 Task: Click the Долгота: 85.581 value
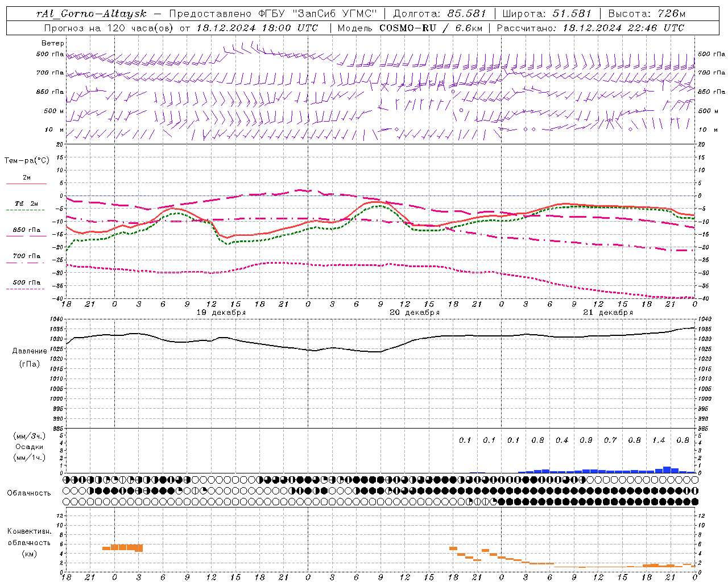[x=441, y=14]
